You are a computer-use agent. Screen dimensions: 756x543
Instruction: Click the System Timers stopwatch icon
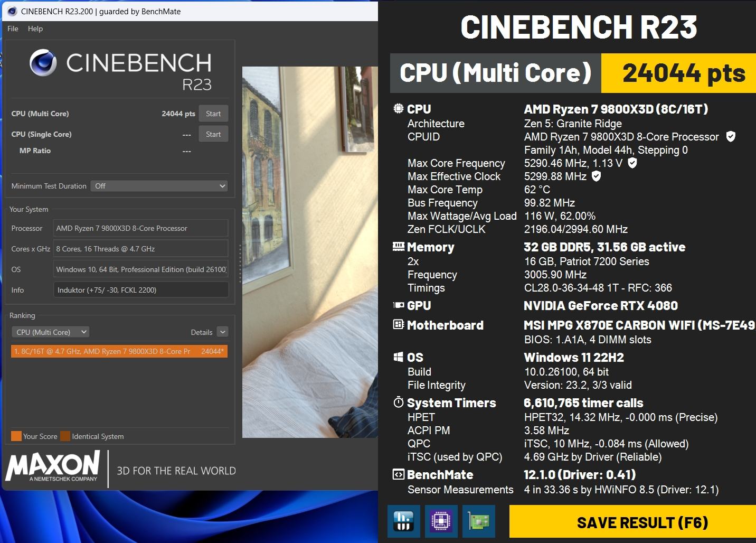[399, 402]
